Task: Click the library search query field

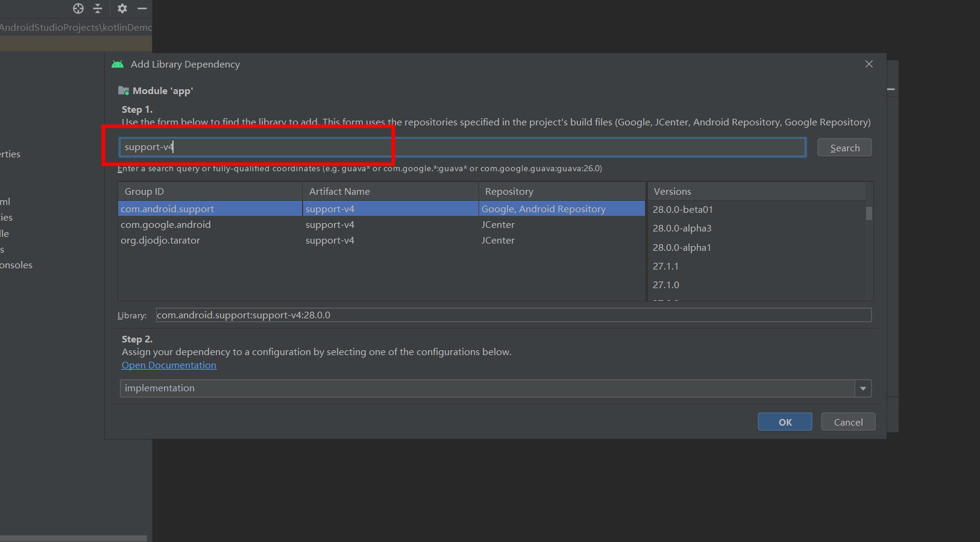Action: (462, 147)
